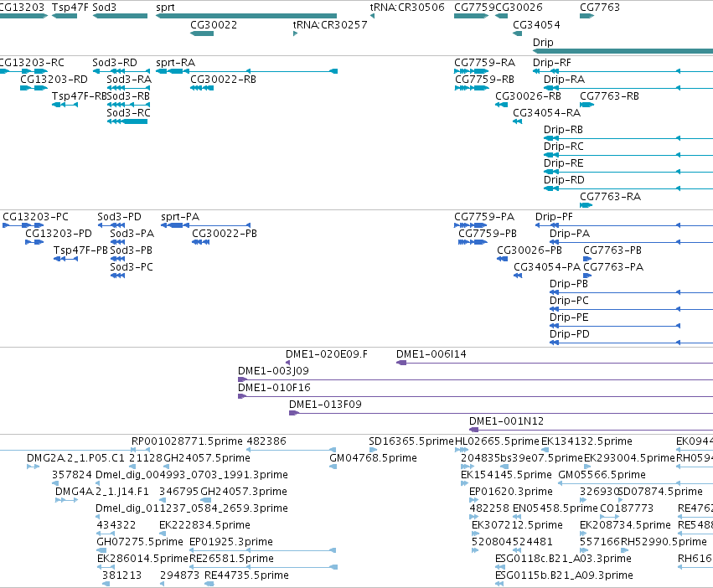Viewport: 713px width, 588px height.
Task: Select the CG30026-RB transcript label
Action: (528, 96)
